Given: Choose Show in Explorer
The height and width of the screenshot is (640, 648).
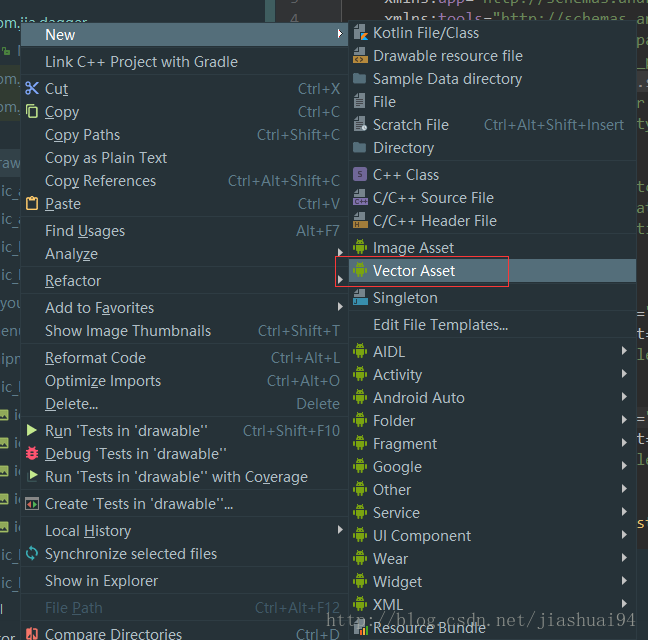Looking at the screenshot, I should (x=184, y=581).
